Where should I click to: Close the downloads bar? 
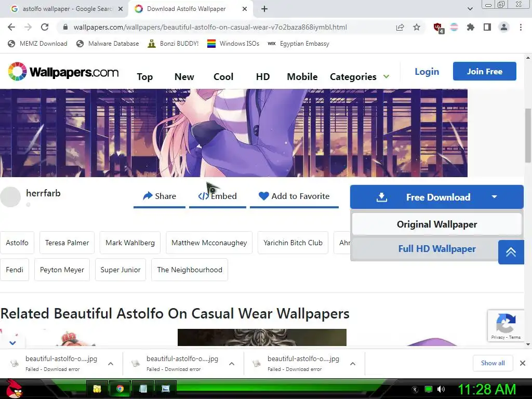[x=523, y=363]
